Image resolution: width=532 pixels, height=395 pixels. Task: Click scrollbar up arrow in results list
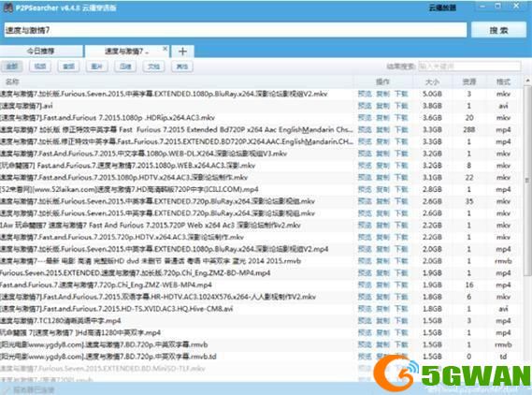point(527,80)
